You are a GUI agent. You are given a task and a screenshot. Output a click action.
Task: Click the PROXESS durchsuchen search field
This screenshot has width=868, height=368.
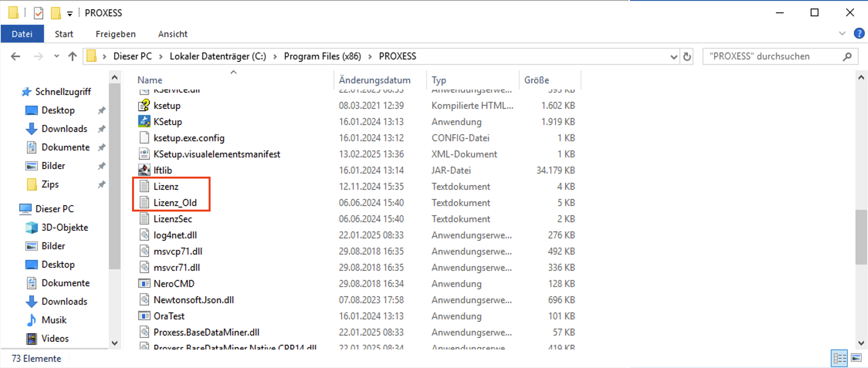tap(772, 56)
